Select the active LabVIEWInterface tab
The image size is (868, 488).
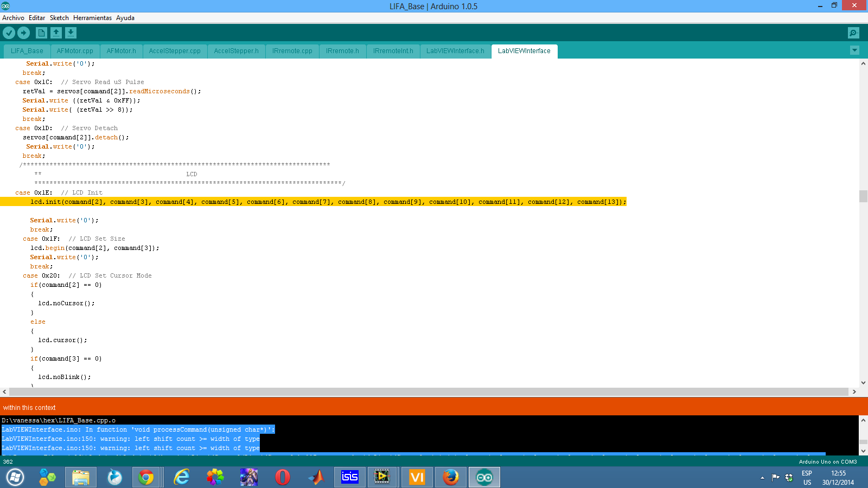click(x=524, y=51)
